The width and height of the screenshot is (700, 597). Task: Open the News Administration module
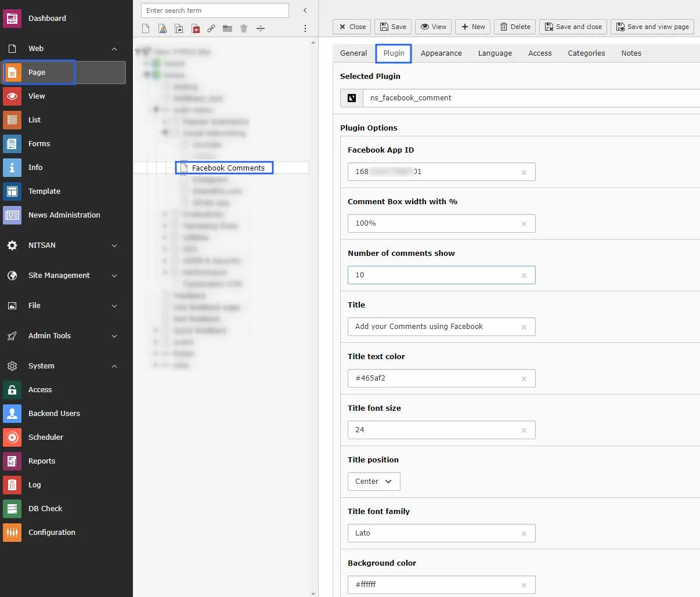pos(64,215)
